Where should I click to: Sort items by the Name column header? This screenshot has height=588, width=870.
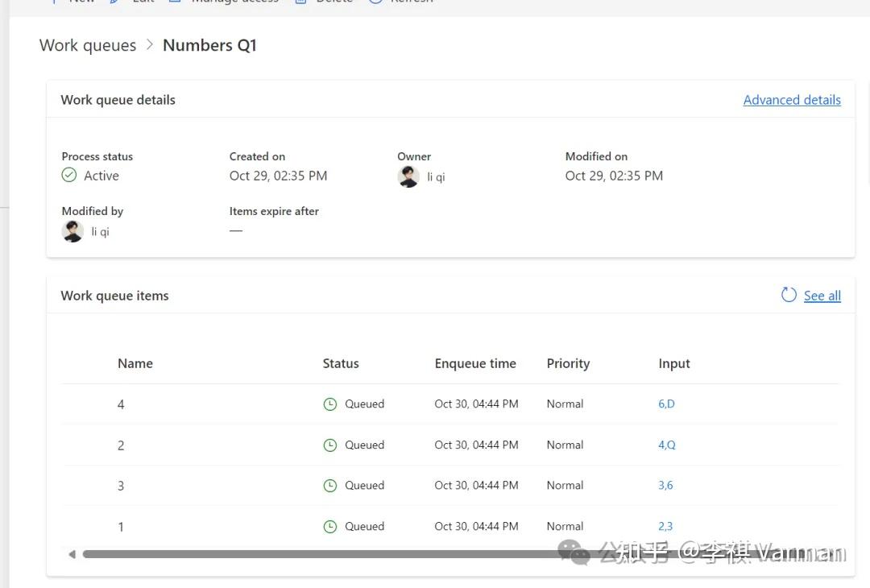coord(135,363)
